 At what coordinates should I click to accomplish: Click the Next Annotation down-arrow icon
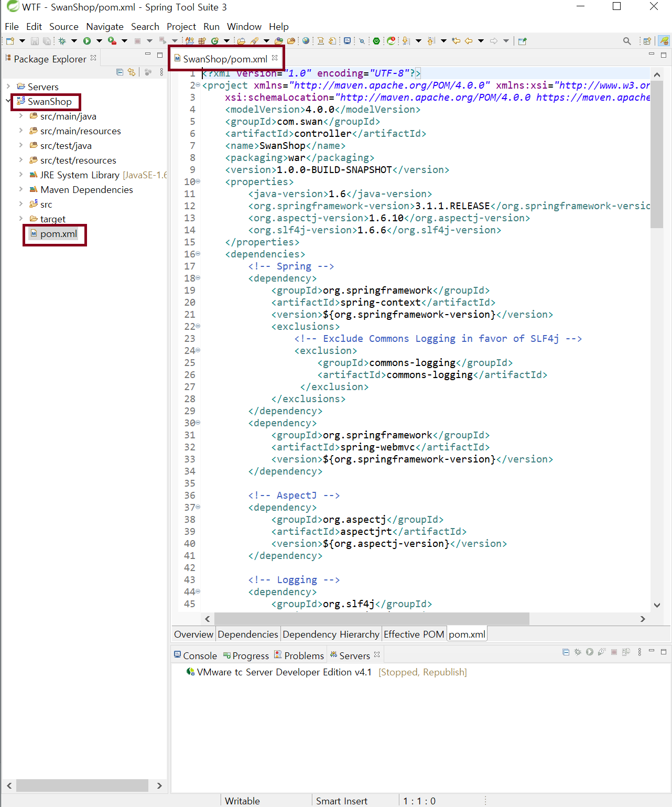[406, 41]
